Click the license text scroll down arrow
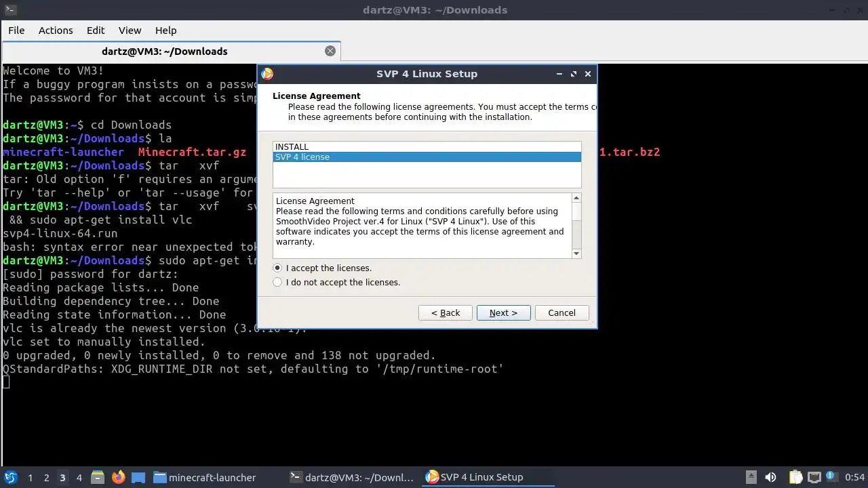 tap(576, 253)
